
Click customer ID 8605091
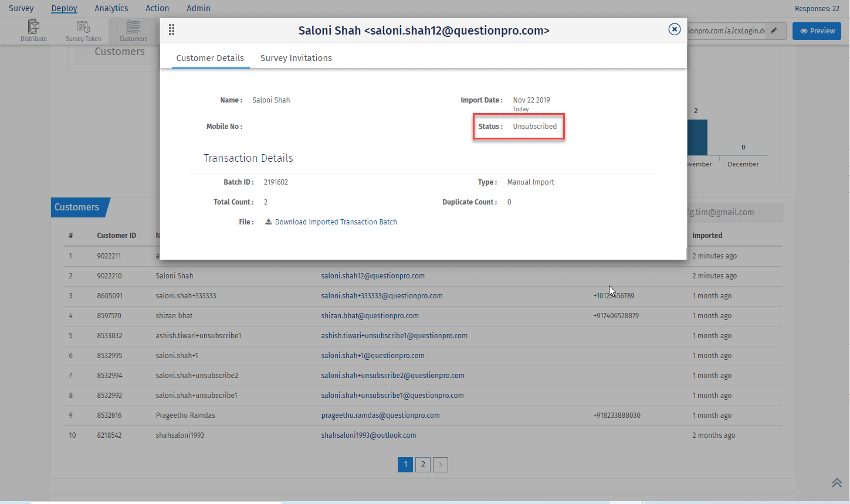coord(110,295)
